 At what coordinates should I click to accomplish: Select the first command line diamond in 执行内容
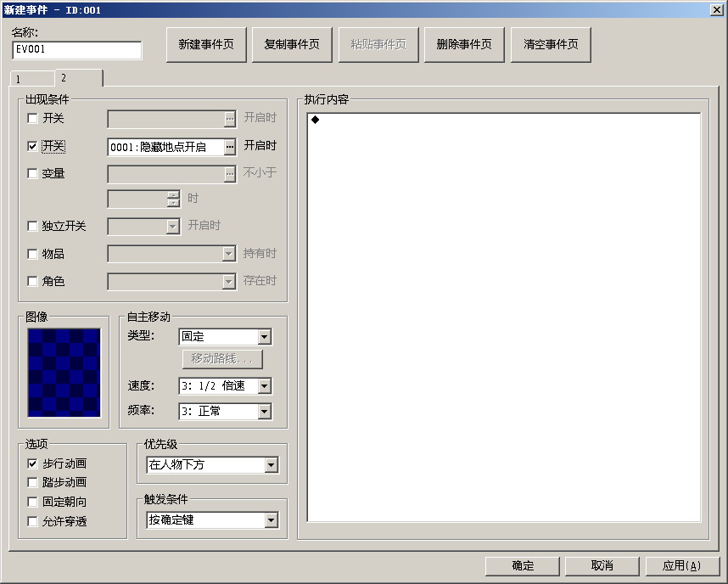(x=316, y=120)
